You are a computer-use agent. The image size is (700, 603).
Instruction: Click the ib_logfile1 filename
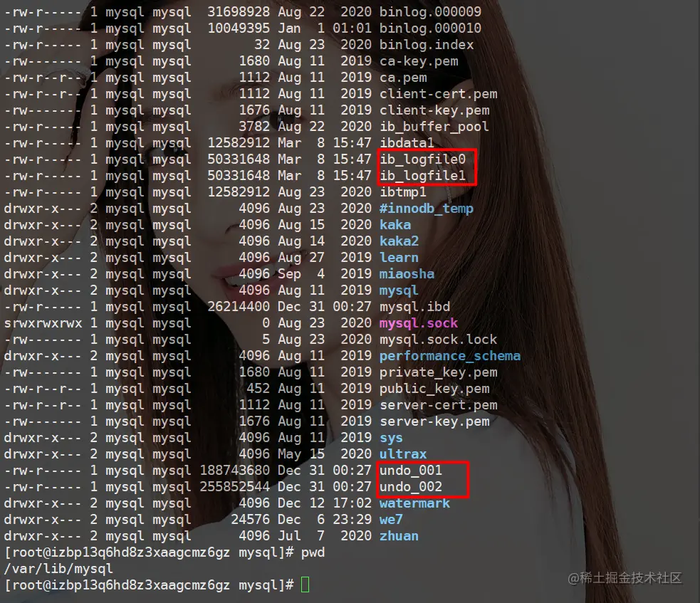pyautogui.click(x=422, y=176)
